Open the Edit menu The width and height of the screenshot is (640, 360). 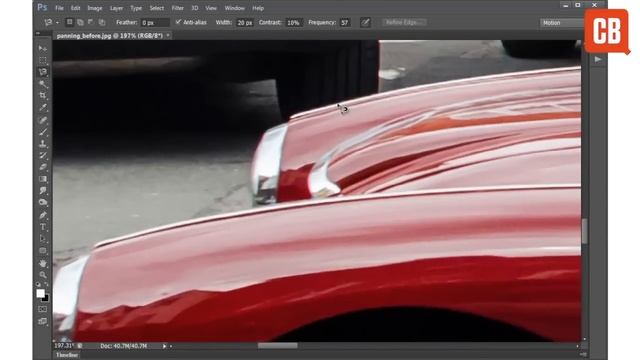click(76, 8)
